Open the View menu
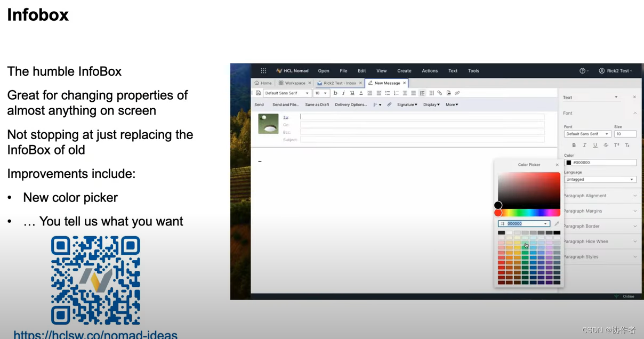 [382, 71]
